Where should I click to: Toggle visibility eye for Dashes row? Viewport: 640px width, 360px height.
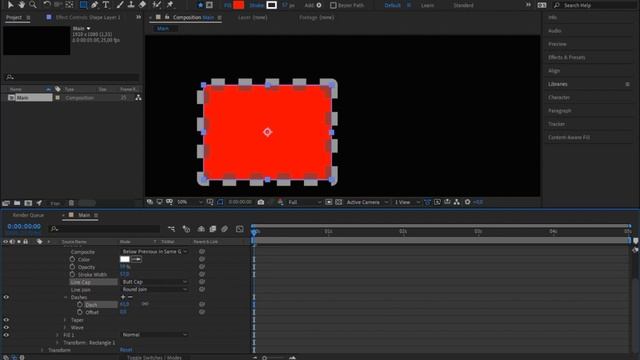point(6,297)
